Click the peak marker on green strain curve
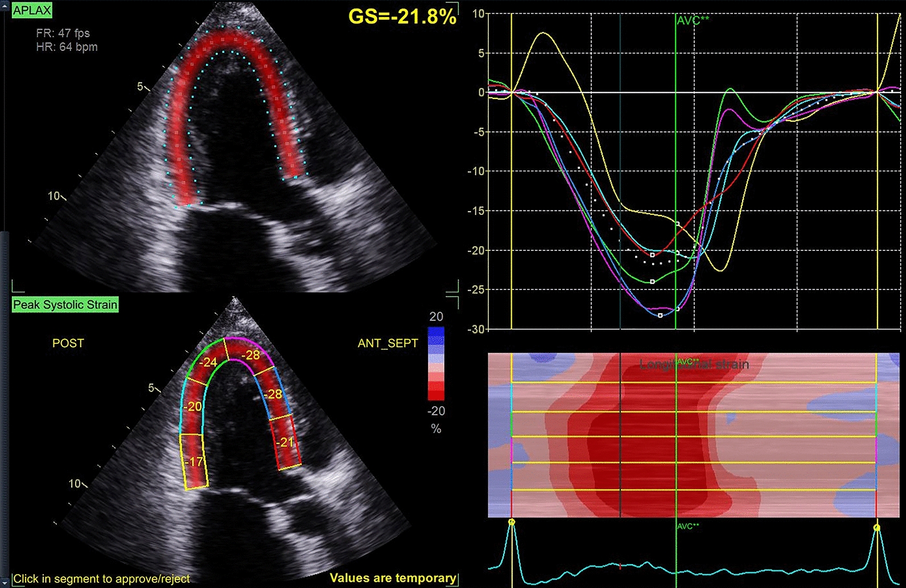The image size is (906, 588). [x=652, y=281]
